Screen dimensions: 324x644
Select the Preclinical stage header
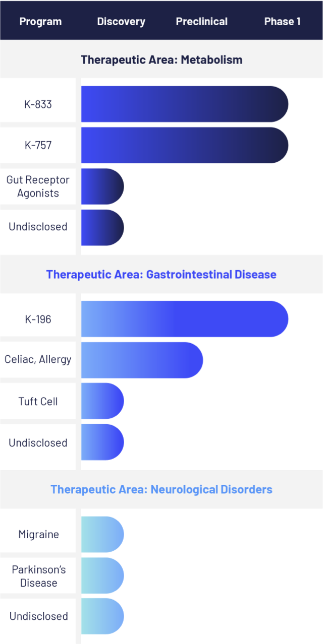coord(202,22)
